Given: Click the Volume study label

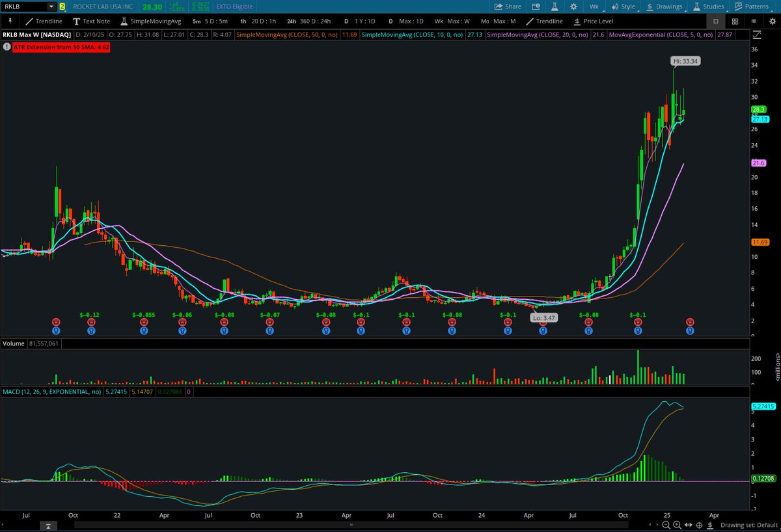Looking at the screenshot, I should click(14, 343).
